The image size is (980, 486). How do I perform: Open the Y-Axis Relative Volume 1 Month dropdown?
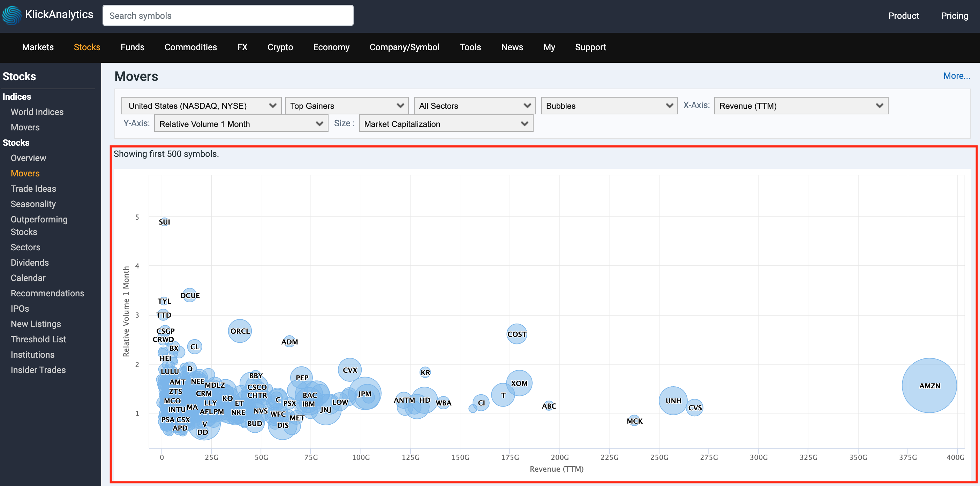coord(241,123)
